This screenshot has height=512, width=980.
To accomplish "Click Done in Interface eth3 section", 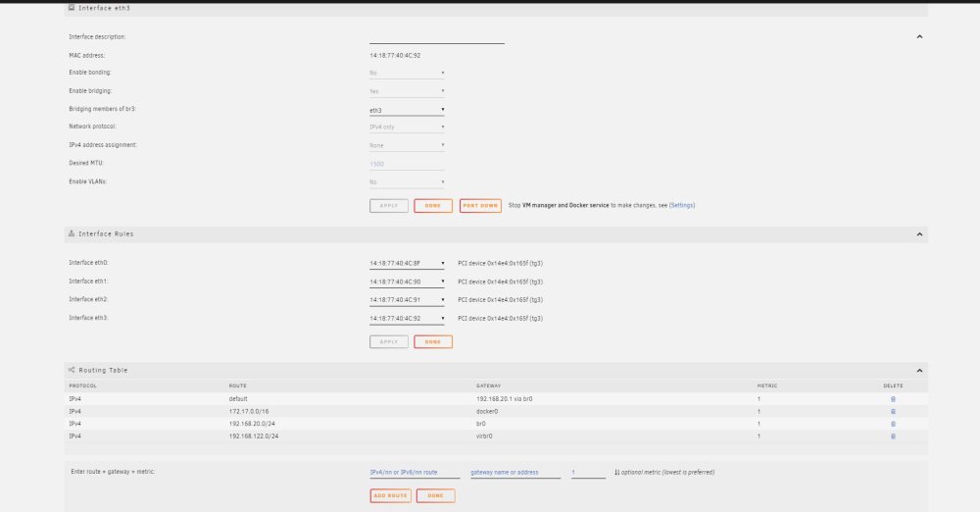I will point(433,205).
